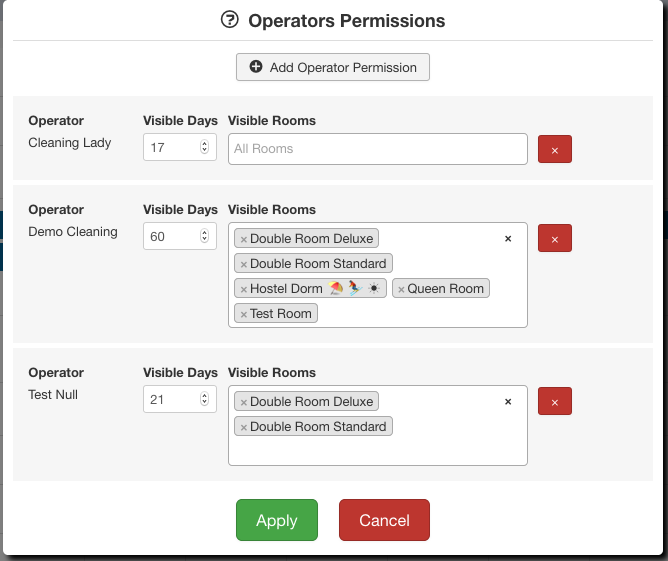Click the help question mark icon
Viewport: 668px width, 561px height.
pyautogui.click(x=230, y=20)
